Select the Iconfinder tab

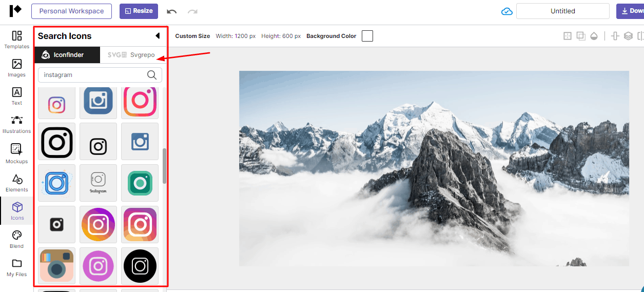pyautogui.click(x=67, y=55)
